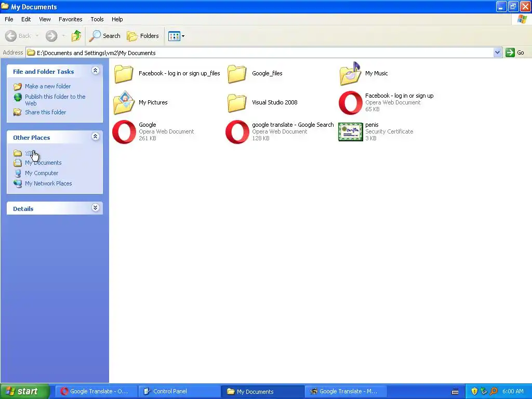Open the View menu
The image size is (532, 399).
45,19
